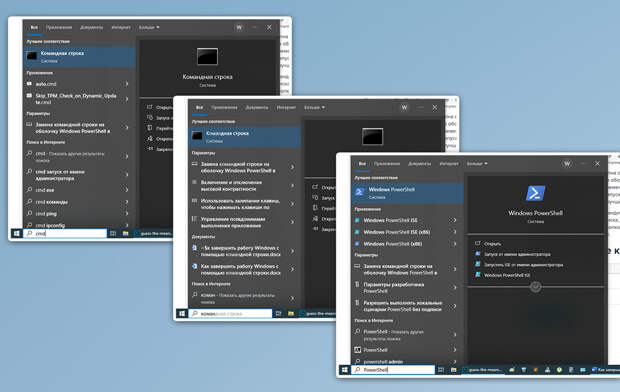Click the Start button in the cmd search screenshot
This screenshot has height=392, width=620.
(x=17, y=233)
